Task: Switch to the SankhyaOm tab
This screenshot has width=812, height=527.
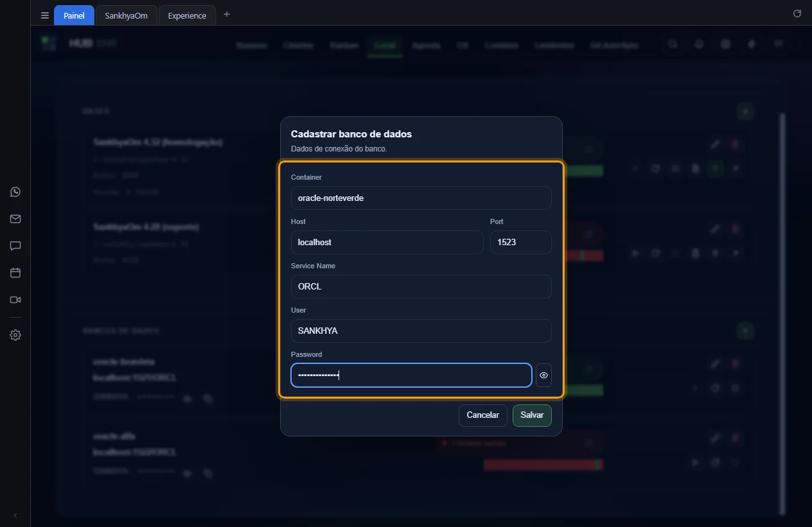Action: coord(127,15)
